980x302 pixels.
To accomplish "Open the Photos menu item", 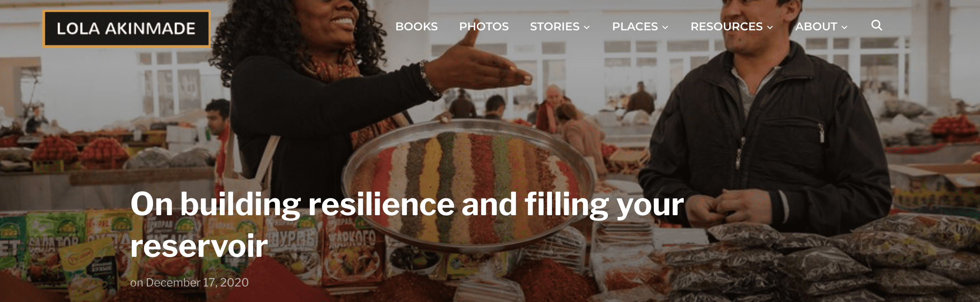I will click(484, 26).
